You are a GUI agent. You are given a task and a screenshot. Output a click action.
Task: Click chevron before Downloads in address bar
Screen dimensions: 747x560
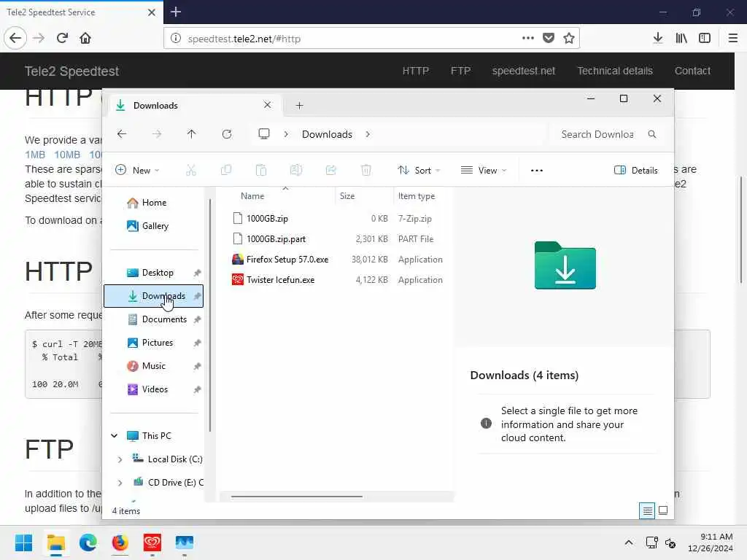pos(286,134)
